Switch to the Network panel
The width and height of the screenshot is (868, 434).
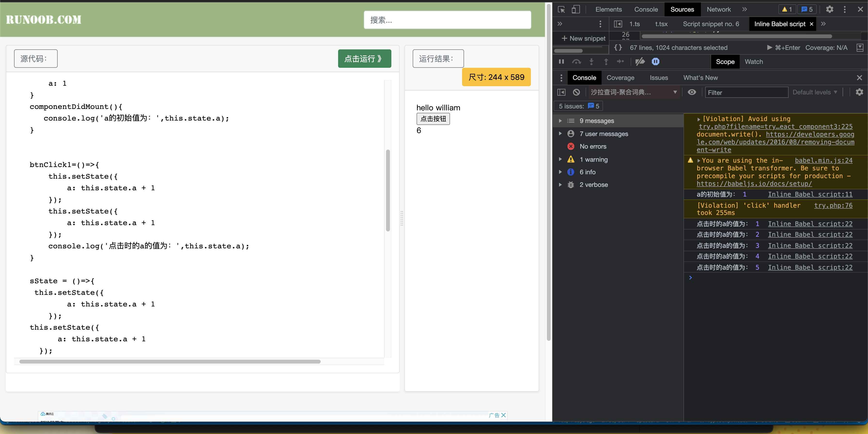(718, 9)
